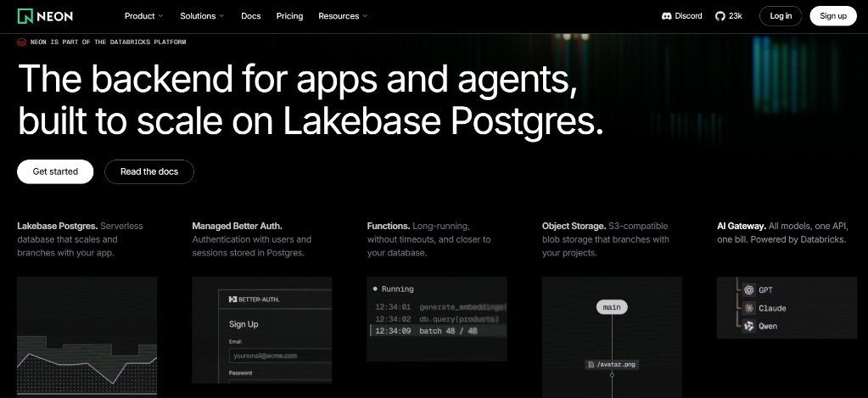This screenshot has width=868, height=398.
Task: Open the GitHub icon showing 23k
Action: click(720, 16)
